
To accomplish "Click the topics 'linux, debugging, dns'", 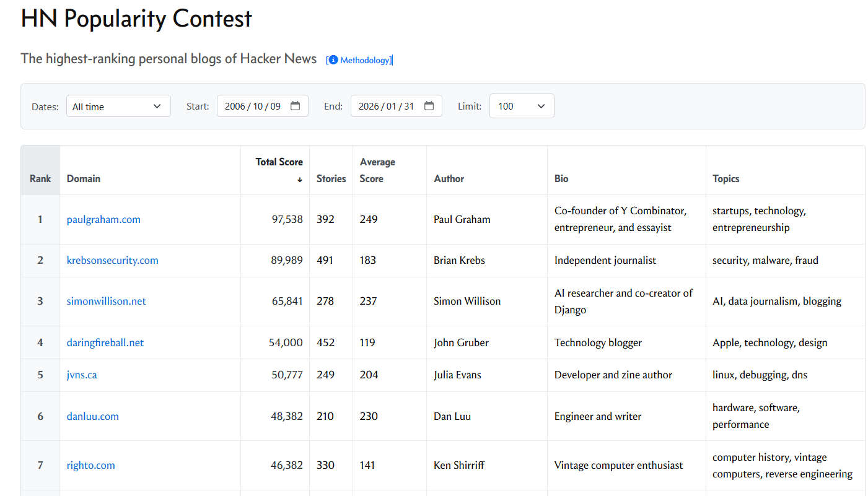I will click(760, 375).
